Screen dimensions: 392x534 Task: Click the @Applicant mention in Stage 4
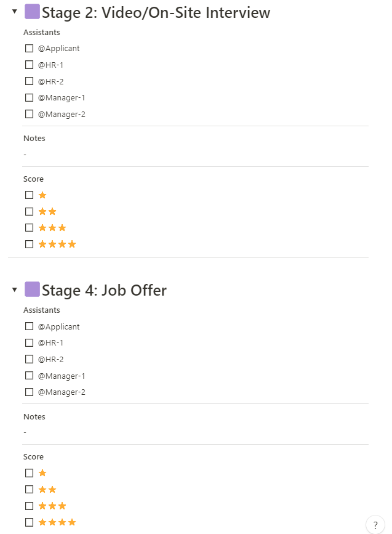click(58, 327)
